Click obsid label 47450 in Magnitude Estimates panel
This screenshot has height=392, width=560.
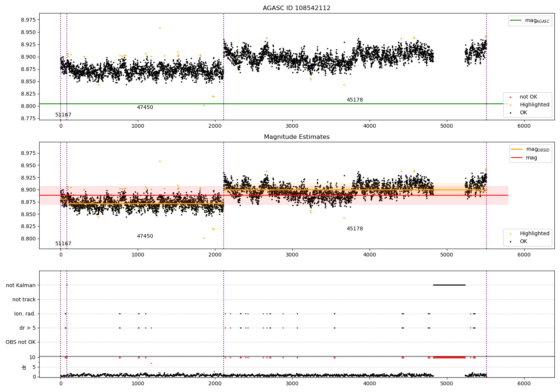(x=145, y=236)
